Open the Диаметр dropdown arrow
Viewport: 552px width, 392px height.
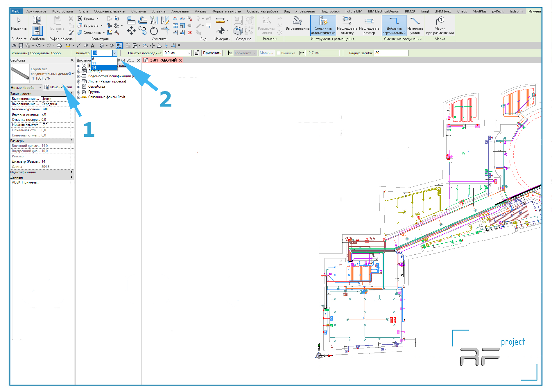tap(114, 53)
